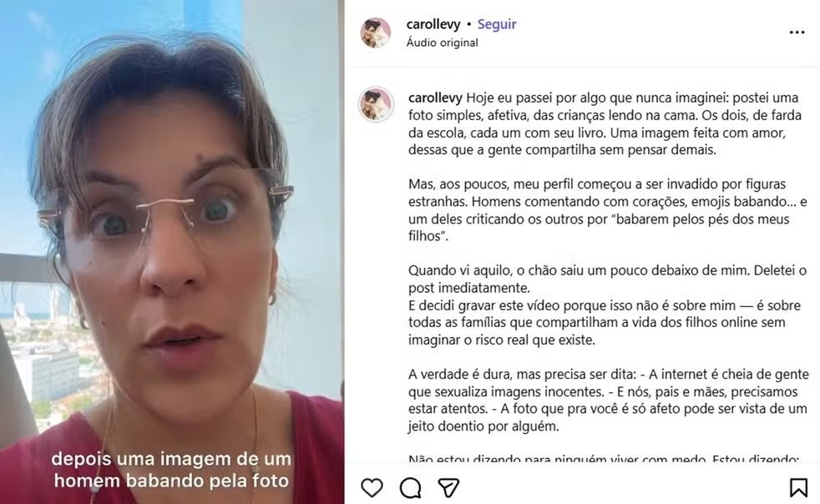The height and width of the screenshot is (504, 820).
Task: Open comments via the speech bubble icon
Action: pos(411,488)
